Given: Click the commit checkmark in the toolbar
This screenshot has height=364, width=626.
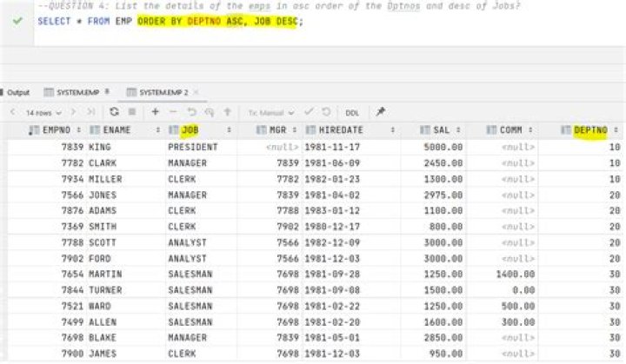Looking at the screenshot, I should point(308,112).
